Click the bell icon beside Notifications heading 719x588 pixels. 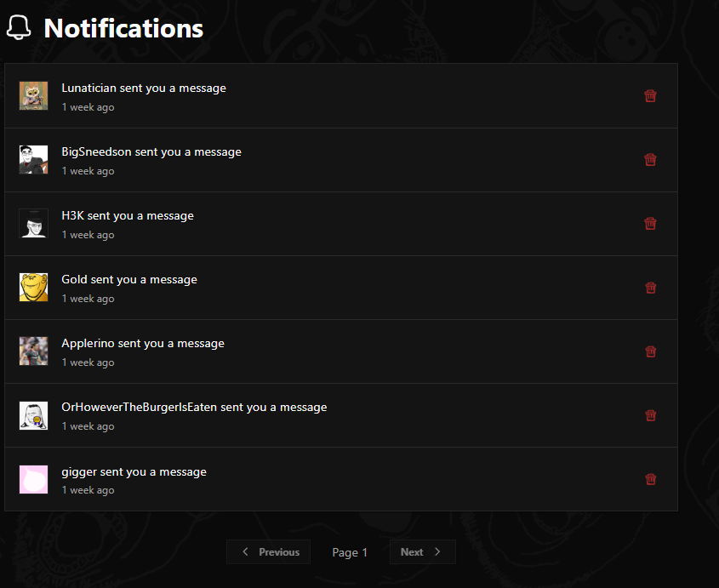(19, 28)
